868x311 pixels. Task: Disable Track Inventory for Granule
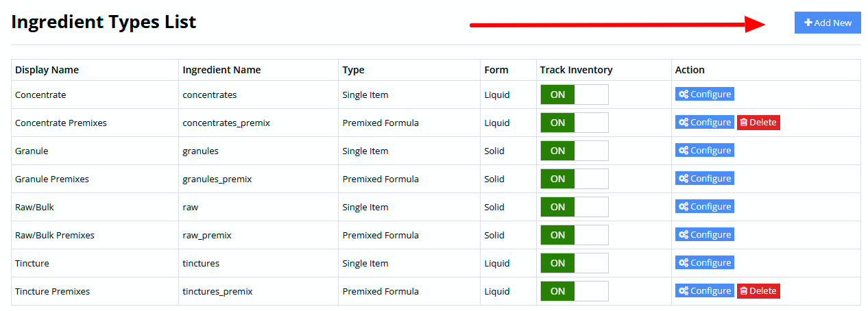coord(574,151)
